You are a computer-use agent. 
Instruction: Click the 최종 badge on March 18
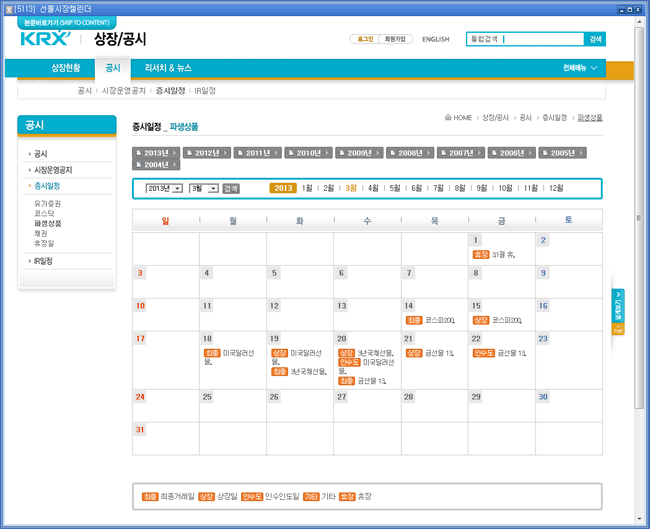point(211,353)
